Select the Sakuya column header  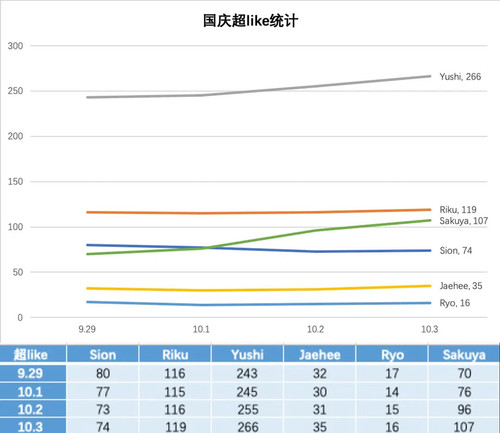[x=464, y=354]
